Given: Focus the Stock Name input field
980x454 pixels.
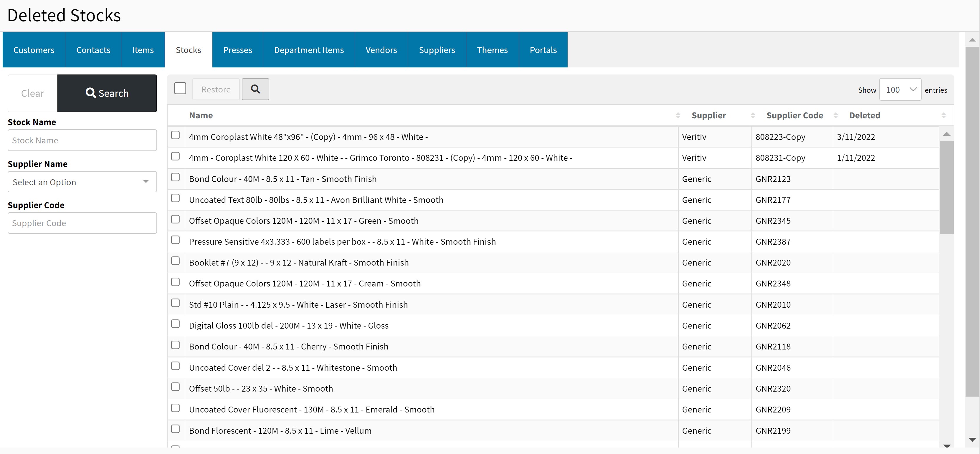Looking at the screenshot, I should click(x=82, y=140).
